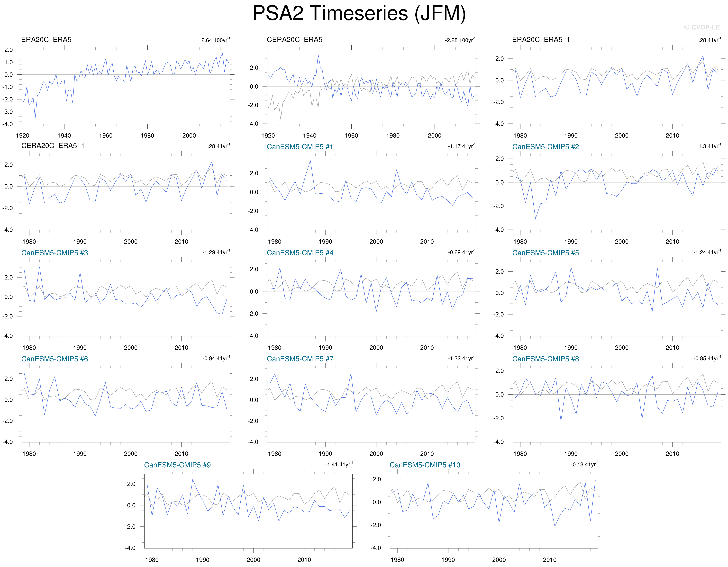Click the CanESM5-CMIP5 #10 label
The width and height of the screenshot is (728, 567).
pos(425,465)
